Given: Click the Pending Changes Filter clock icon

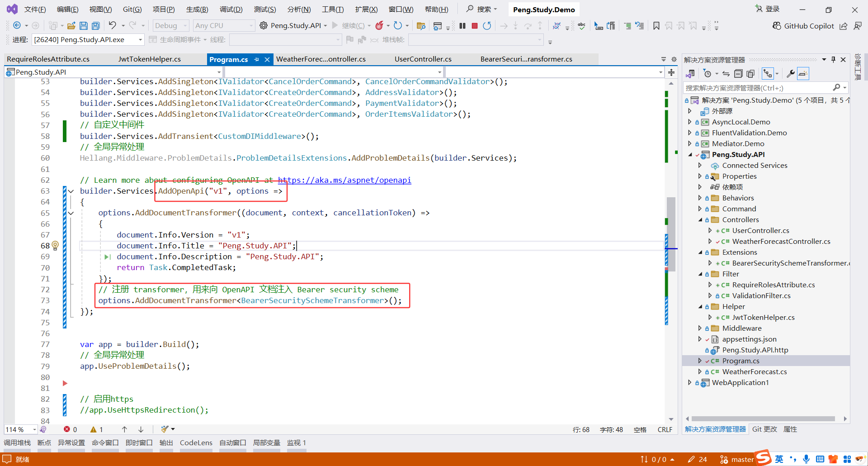Looking at the screenshot, I should pyautogui.click(x=708, y=73).
